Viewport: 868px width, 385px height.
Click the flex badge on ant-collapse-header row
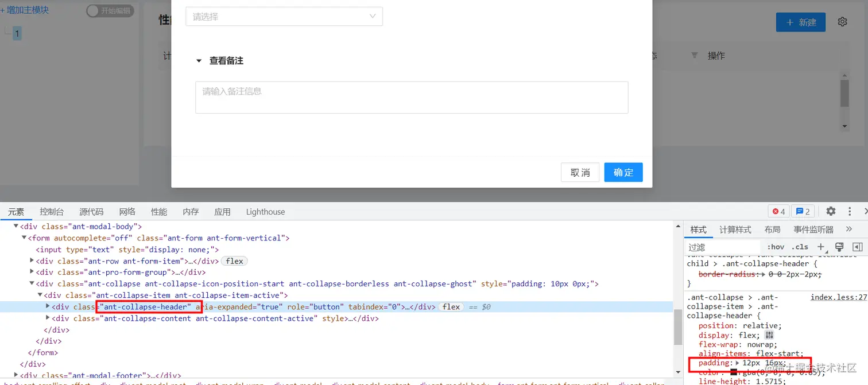[451, 307]
